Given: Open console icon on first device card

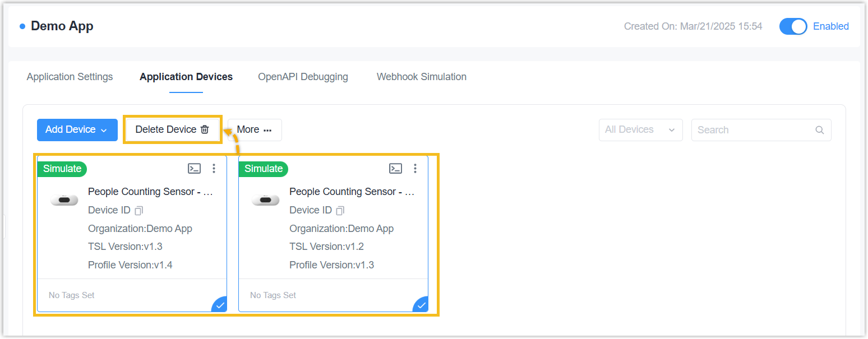Looking at the screenshot, I should (x=194, y=169).
